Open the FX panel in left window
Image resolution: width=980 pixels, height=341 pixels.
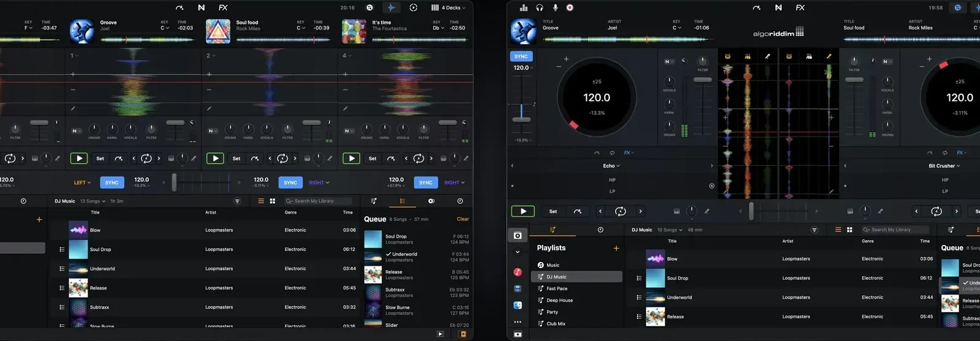(x=223, y=7)
